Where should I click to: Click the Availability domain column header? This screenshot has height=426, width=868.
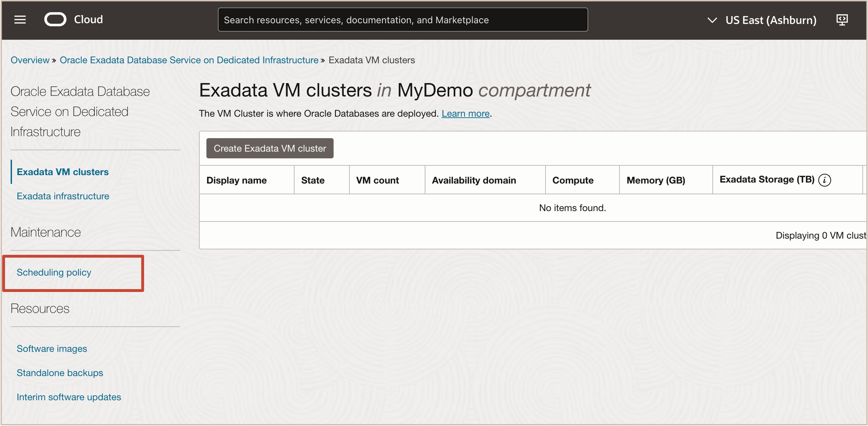pyautogui.click(x=474, y=180)
